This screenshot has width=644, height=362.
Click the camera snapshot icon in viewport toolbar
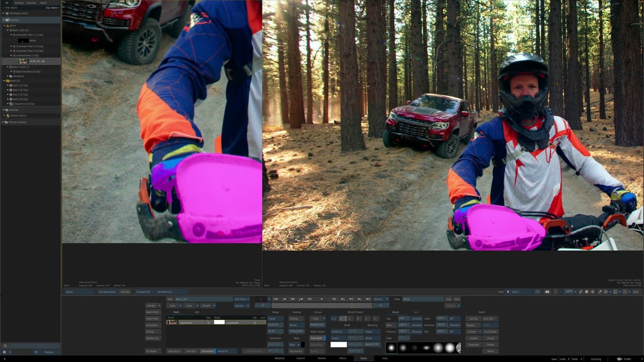[547, 292]
